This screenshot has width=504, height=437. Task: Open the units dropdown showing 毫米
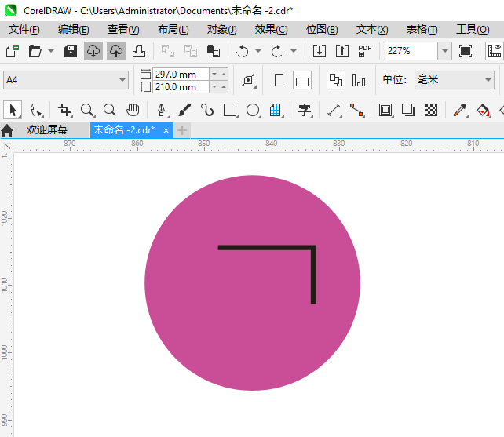[455, 80]
